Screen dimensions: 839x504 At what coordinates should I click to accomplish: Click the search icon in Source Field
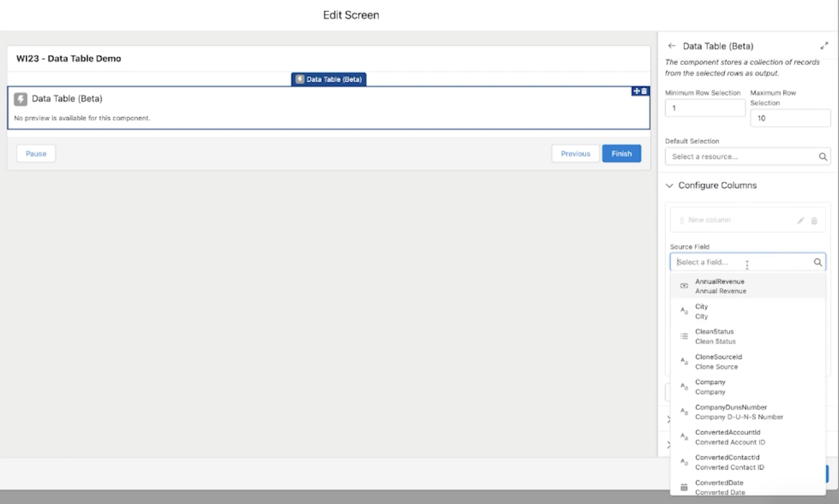point(818,262)
